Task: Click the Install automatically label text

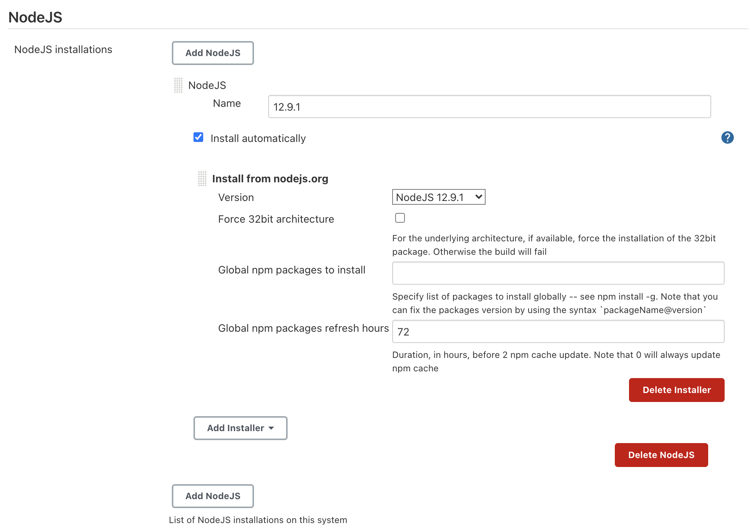Action: click(258, 139)
